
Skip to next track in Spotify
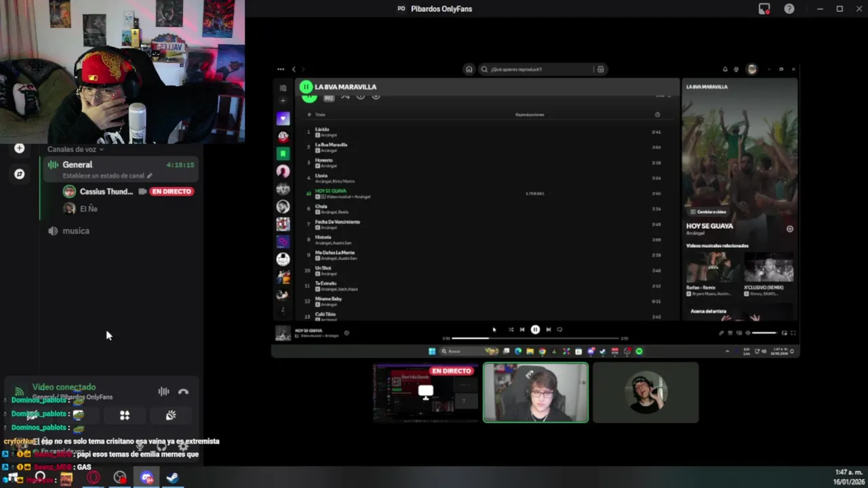pyautogui.click(x=548, y=329)
